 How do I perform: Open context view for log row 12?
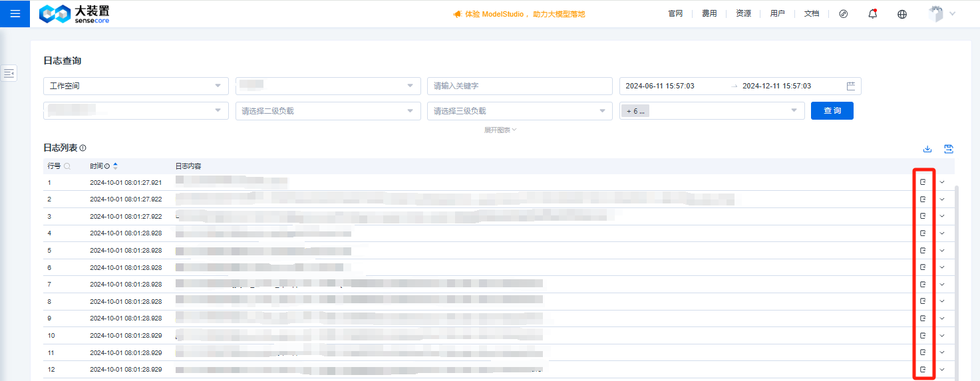pos(923,369)
